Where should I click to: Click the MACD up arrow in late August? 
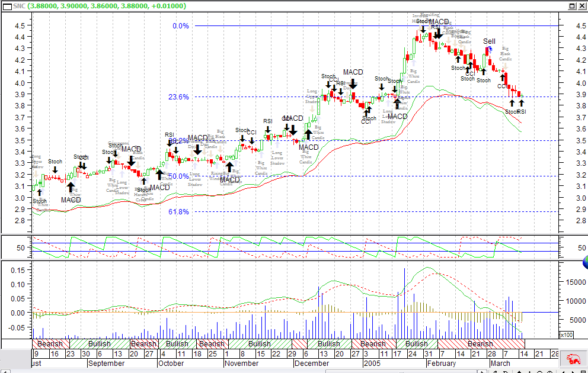71,187
